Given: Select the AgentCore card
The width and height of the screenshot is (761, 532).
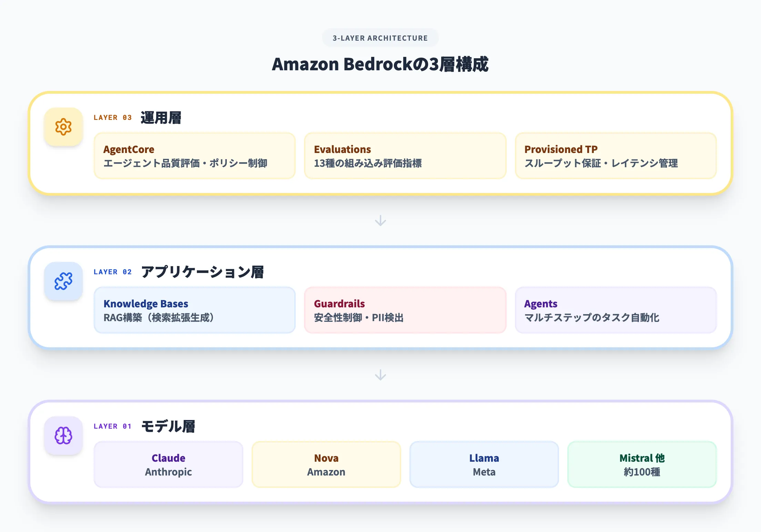Looking at the screenshot, I should (x=195, y=156).
